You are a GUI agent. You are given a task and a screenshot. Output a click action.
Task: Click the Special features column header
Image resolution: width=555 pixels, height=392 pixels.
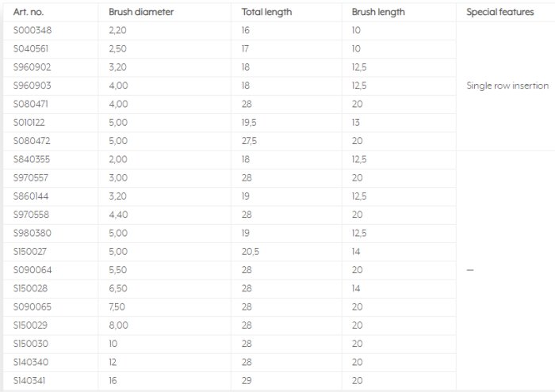(499, 13)
